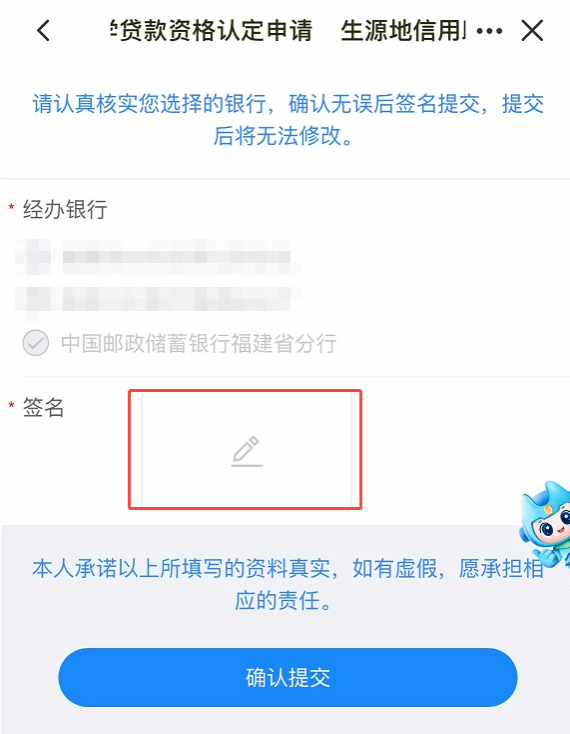Open the three-dot more options menu
570x734 pixels.
click(489, 31)
